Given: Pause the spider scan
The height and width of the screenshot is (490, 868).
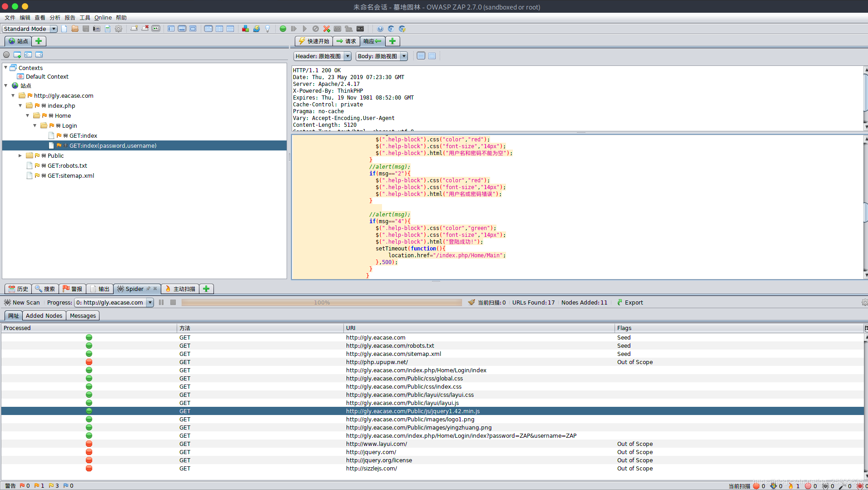Looking at the screenshot, I should (x=161, y=302).
